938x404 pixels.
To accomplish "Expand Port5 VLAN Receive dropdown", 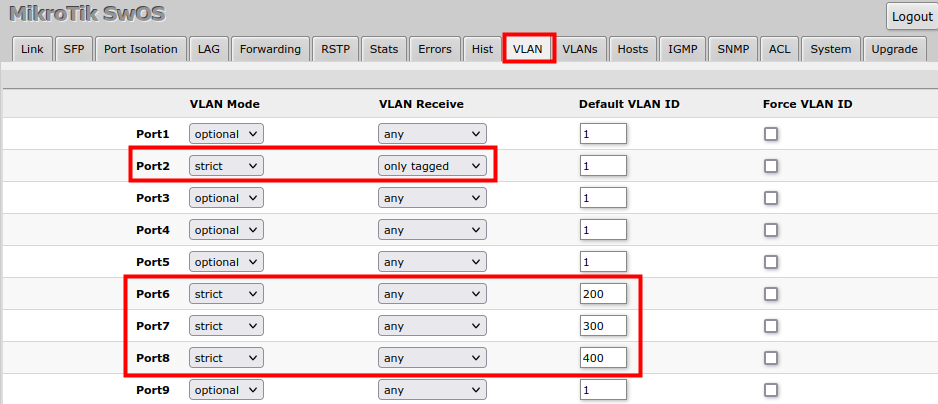I will 433,262.
